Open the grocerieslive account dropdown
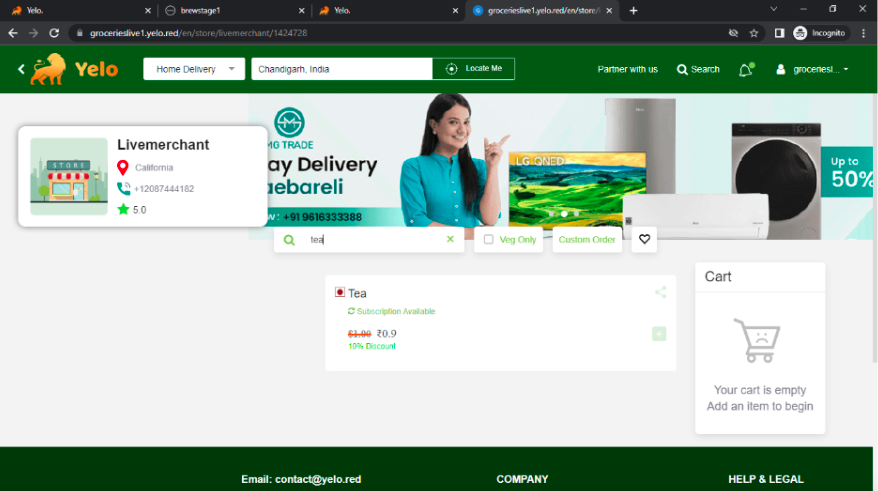 820,70
